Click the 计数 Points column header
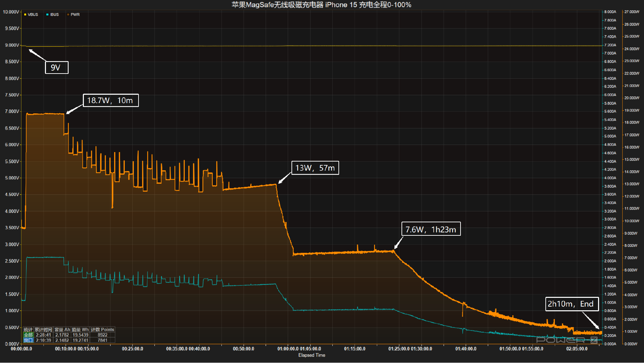 (x=102, y=330)
